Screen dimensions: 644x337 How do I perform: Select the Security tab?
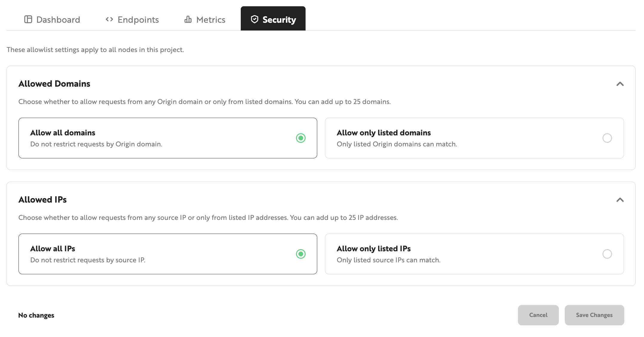click(x=273, y=19)
